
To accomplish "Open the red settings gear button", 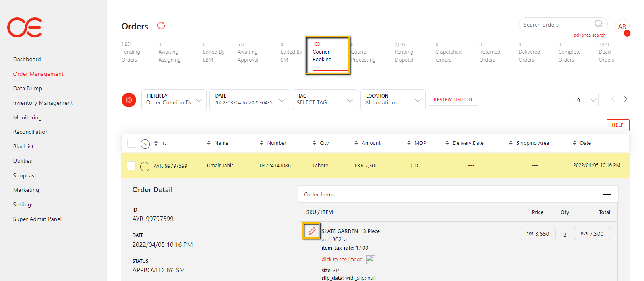I will click(x=129, y=100).
